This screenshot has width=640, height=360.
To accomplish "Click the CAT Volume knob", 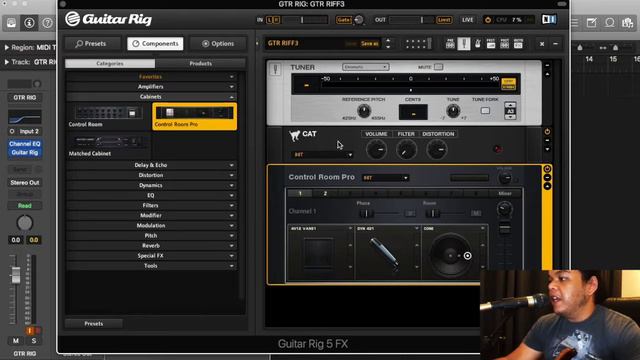I will pos(376,149).
